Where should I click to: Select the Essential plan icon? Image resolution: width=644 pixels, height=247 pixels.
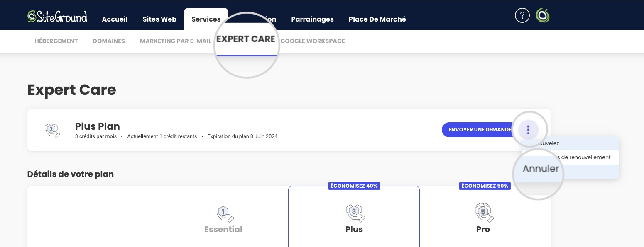225,214
